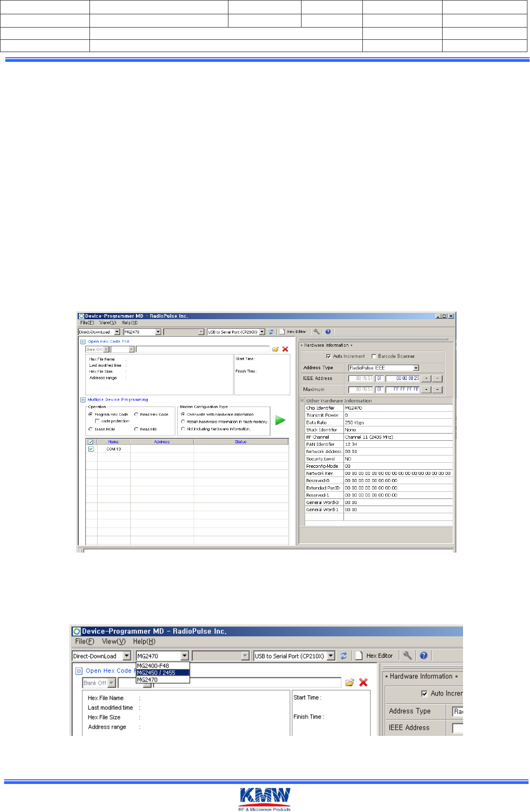This screenshot has width=530, height=812.
Task: Click folder open-file icon in lower screenshot
Action: (350, 682)
